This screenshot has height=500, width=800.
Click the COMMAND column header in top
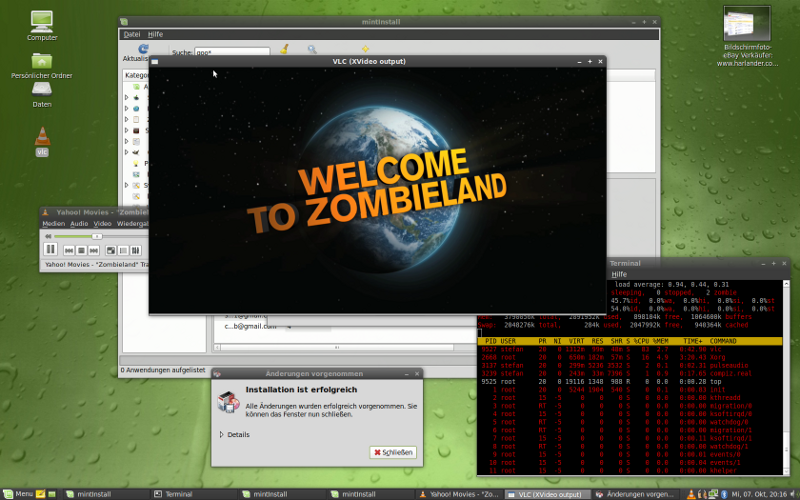click(722, 341)
